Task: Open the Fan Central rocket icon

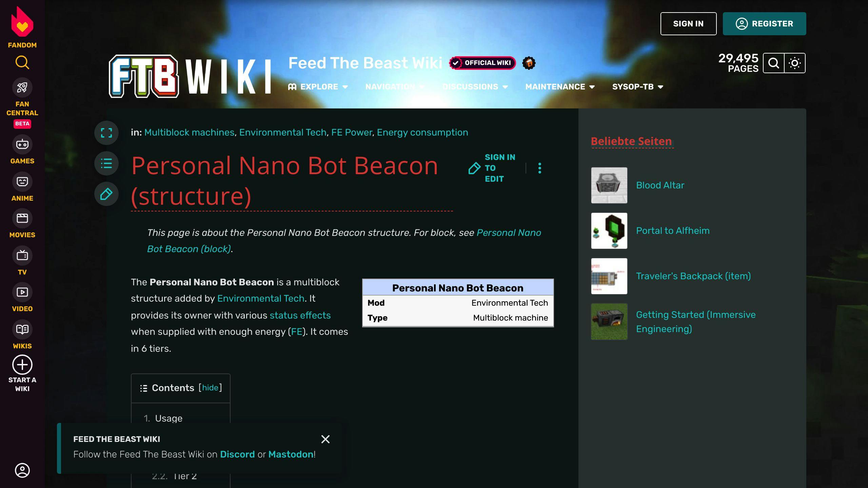Action: (22, 87)
